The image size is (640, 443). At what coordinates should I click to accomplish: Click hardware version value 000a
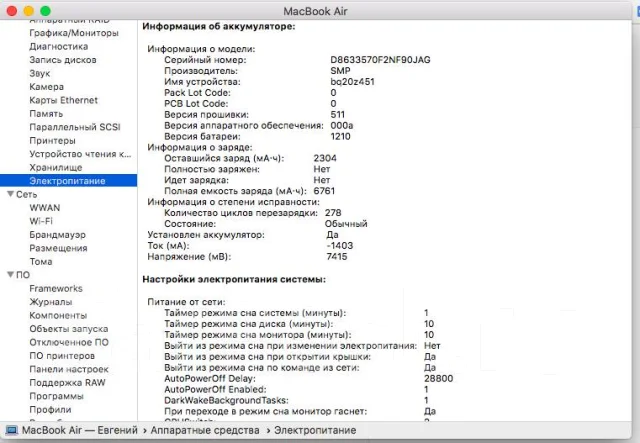coord(342,125)
